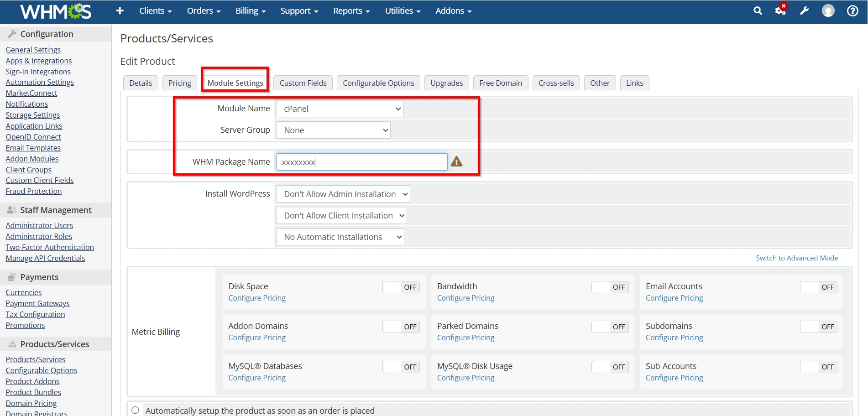
Task: Toggle Email Accounts metric billing switch
Action: point(819,287)
